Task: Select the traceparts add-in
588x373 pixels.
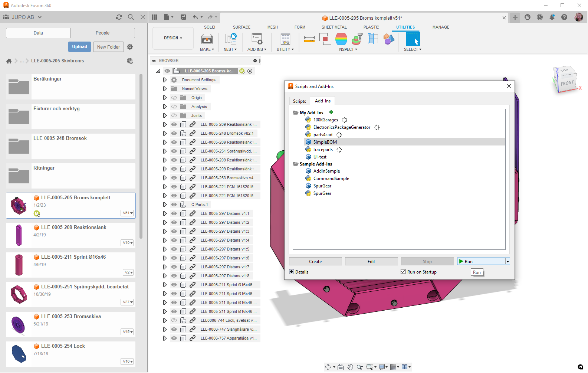Action: [x=323, y=150]
